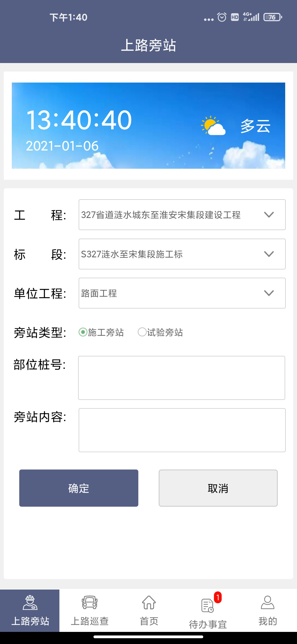Switch to the 上路巡查 tab
297x644 pixels.
click(x=89, y=610)
